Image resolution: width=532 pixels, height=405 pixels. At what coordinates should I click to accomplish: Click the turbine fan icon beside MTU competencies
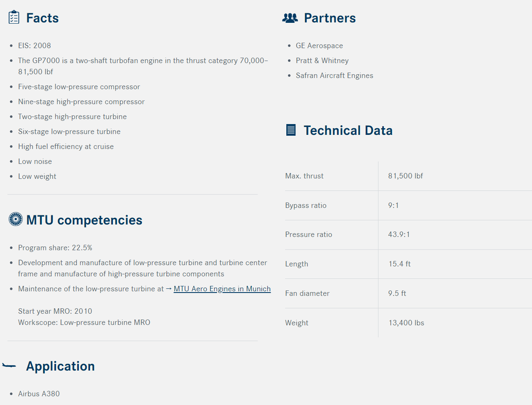click(16, 219)
